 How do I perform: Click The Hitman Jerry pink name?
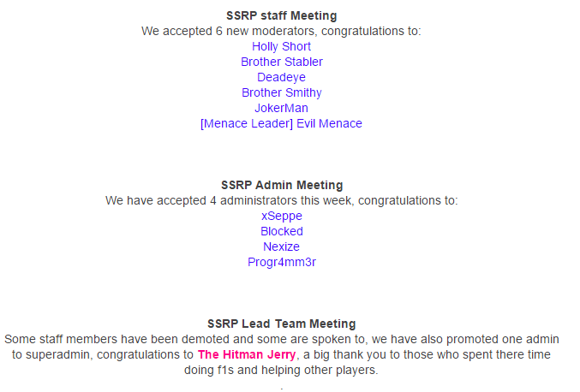tap(247, 354)
